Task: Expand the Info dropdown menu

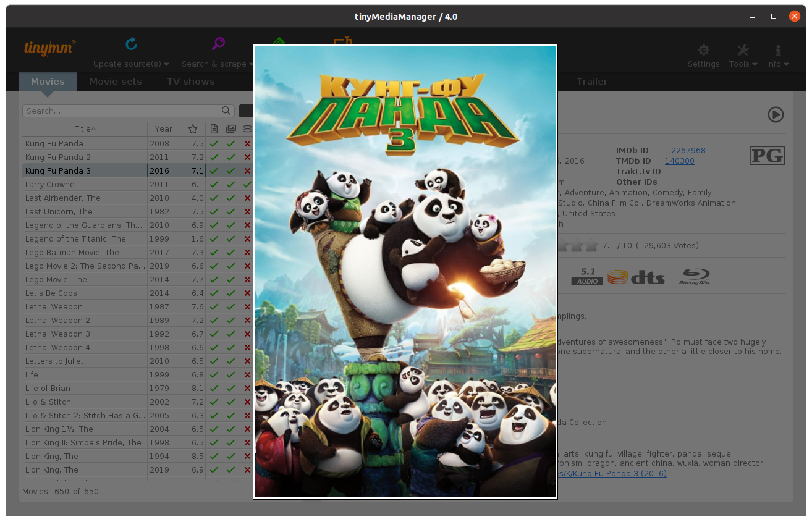Action: point(787,64)
